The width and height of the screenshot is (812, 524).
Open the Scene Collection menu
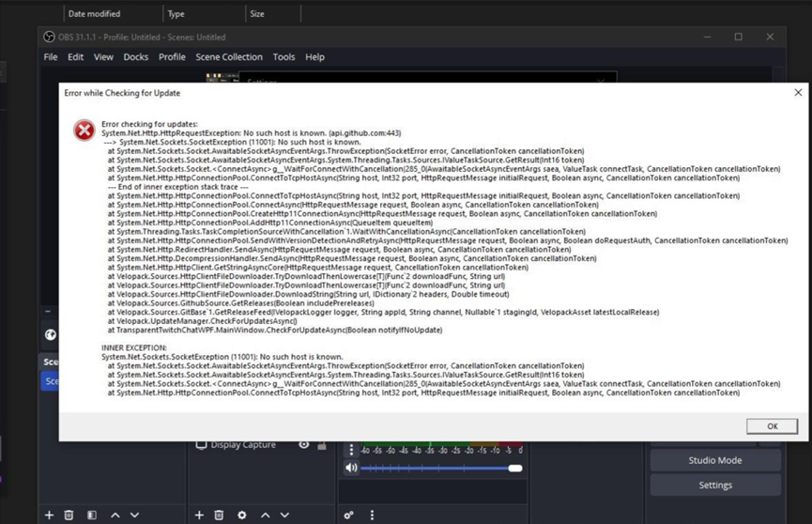pyautogui.click(x=229, y=57)
